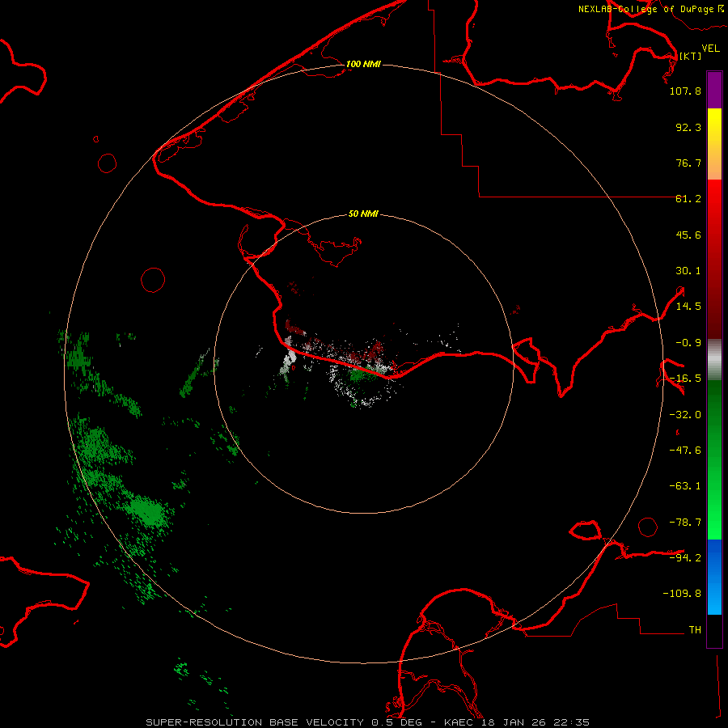
Task: Click the -0.9 velocity scale value
Action: click(688, 343)
